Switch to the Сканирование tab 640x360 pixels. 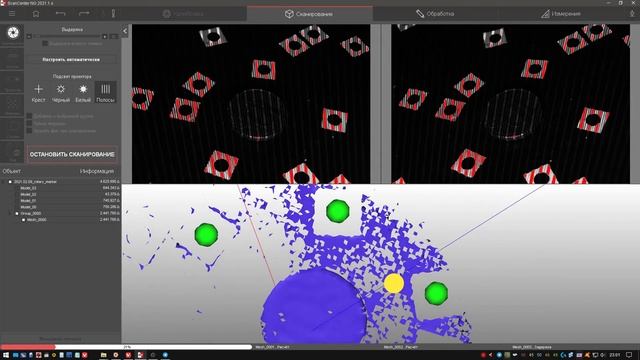coord(309,14)
